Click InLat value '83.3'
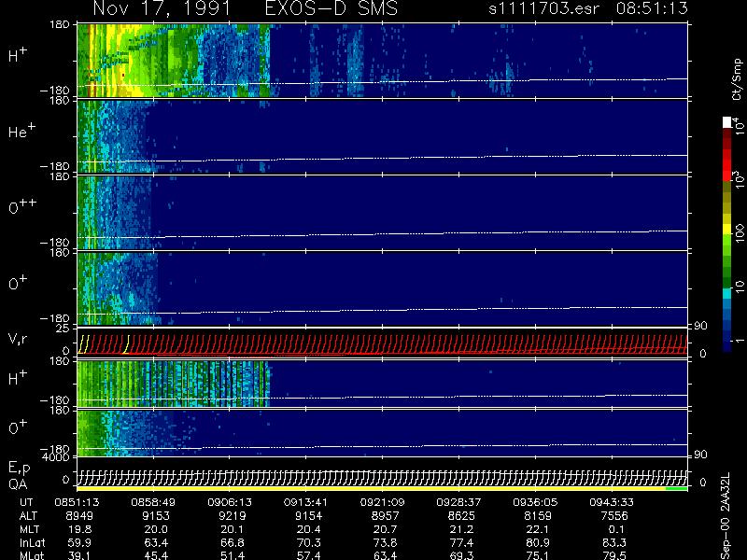 point(614,542)
